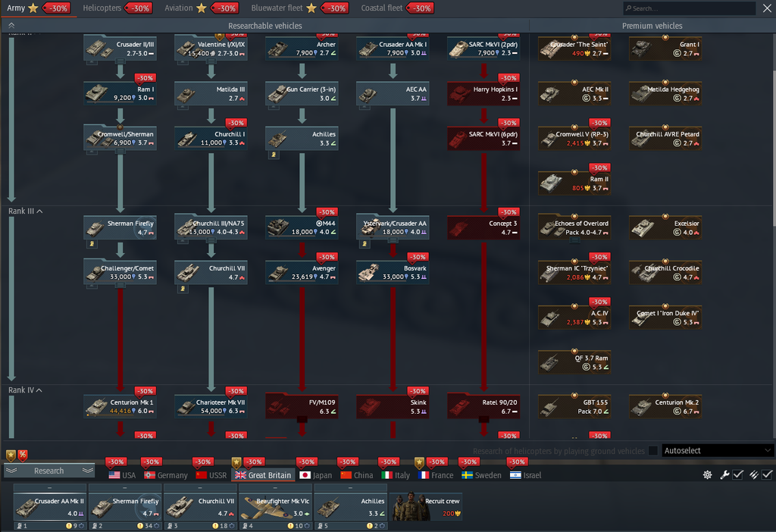
Task: Select the Great Britain nation tab
Action: coord(263,475)
